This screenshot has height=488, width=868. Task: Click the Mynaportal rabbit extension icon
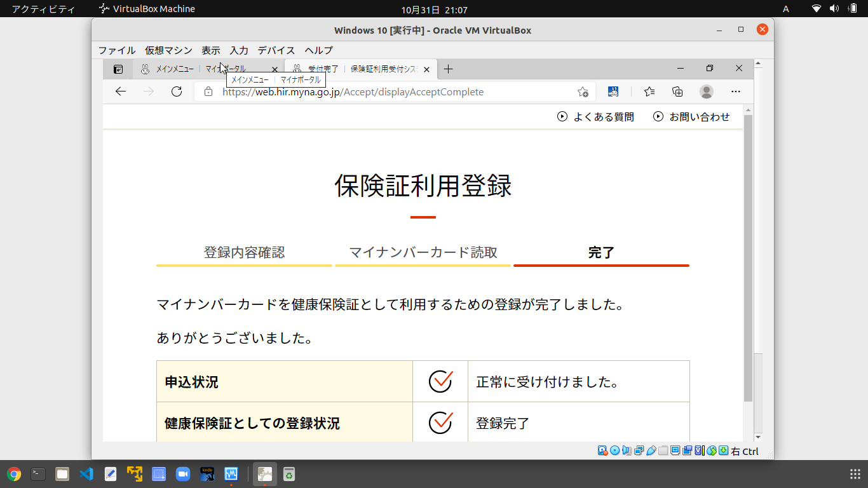613,91
